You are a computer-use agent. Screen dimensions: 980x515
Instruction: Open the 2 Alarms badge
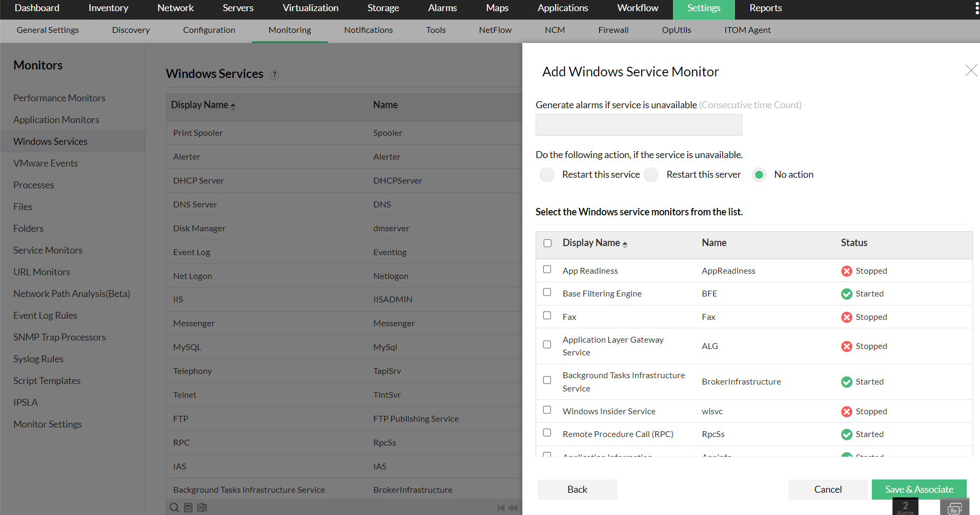pos(905,507)
